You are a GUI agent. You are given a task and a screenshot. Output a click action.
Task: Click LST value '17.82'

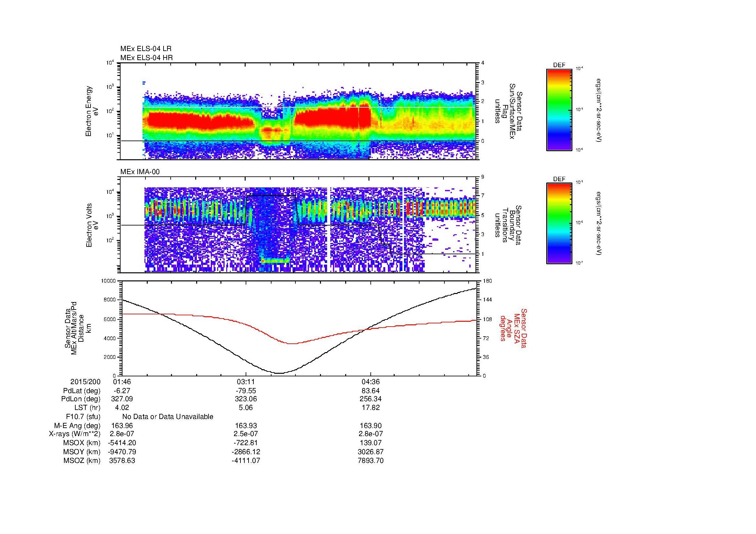(371, 408)
